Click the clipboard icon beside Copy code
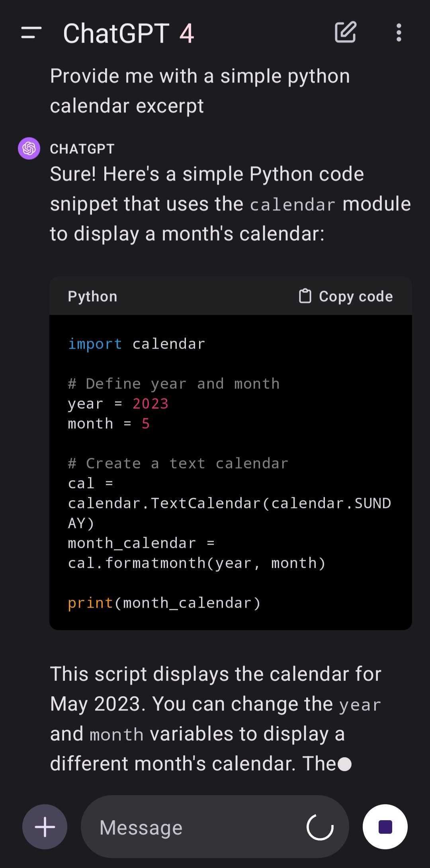Viewport: 430px width, 868px height. pos(305,296)
